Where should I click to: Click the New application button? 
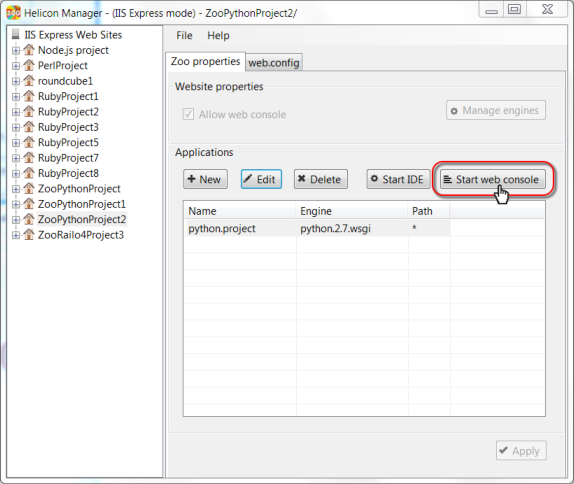click(x=205, y=179)
